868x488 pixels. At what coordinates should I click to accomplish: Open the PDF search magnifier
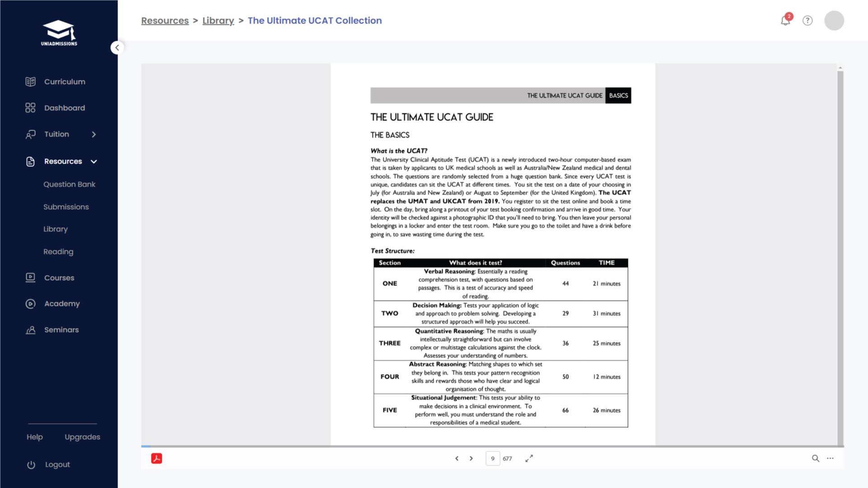coord(816,458)
